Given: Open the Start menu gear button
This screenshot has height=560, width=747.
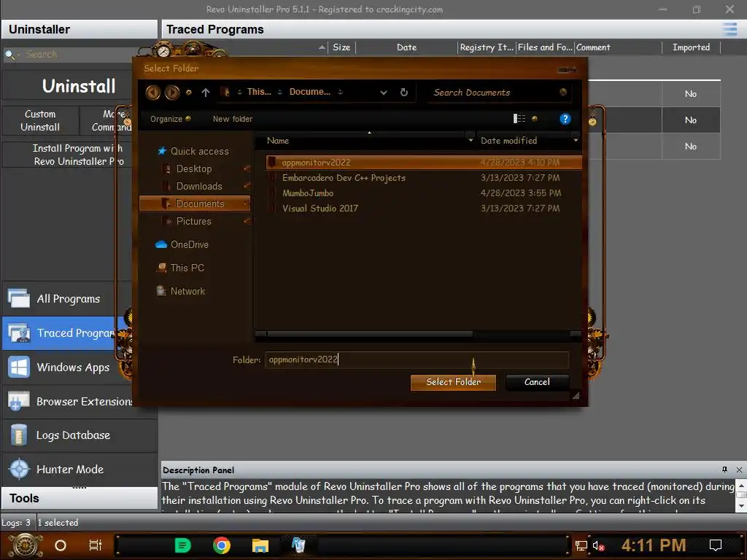Looking at the screenshot, I should (26, 545).
